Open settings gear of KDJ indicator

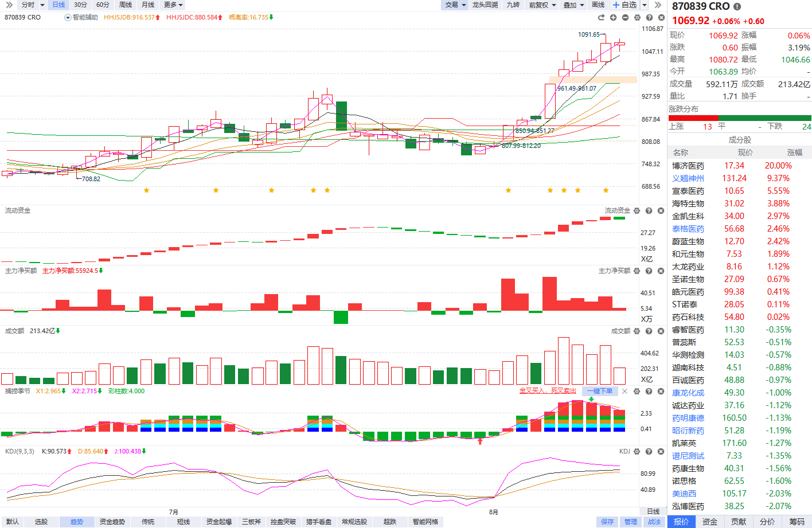(x=637, y=452)
